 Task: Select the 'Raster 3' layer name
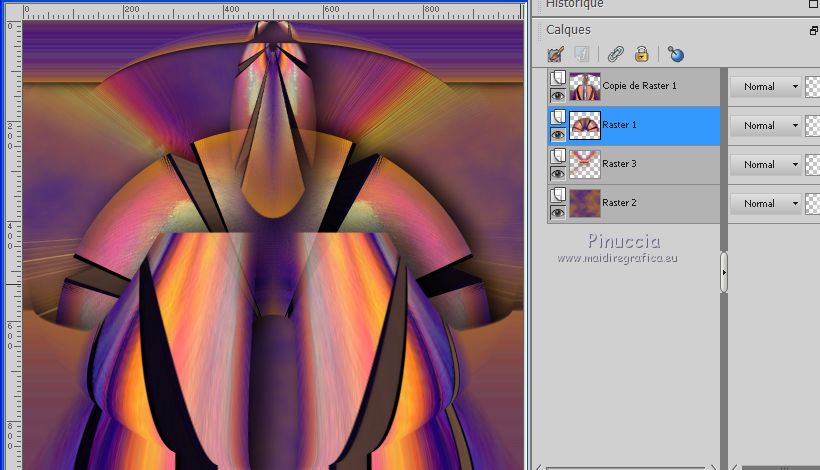pyautogui.click(x=619, y=164)
